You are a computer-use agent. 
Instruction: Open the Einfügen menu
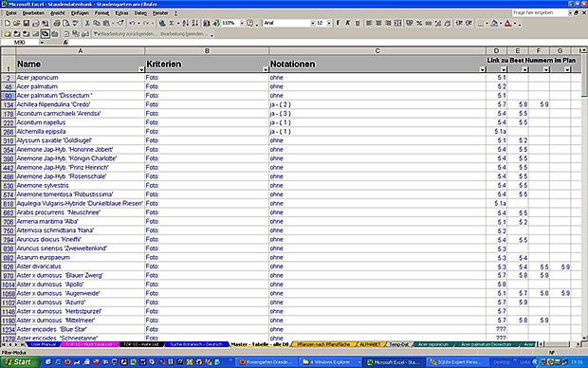pos(80,13)
